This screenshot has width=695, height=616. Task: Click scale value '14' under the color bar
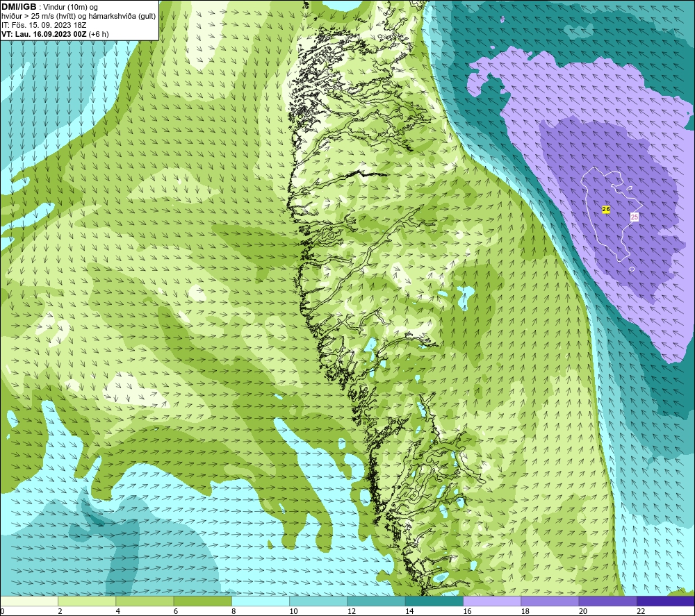coord(409,611)
